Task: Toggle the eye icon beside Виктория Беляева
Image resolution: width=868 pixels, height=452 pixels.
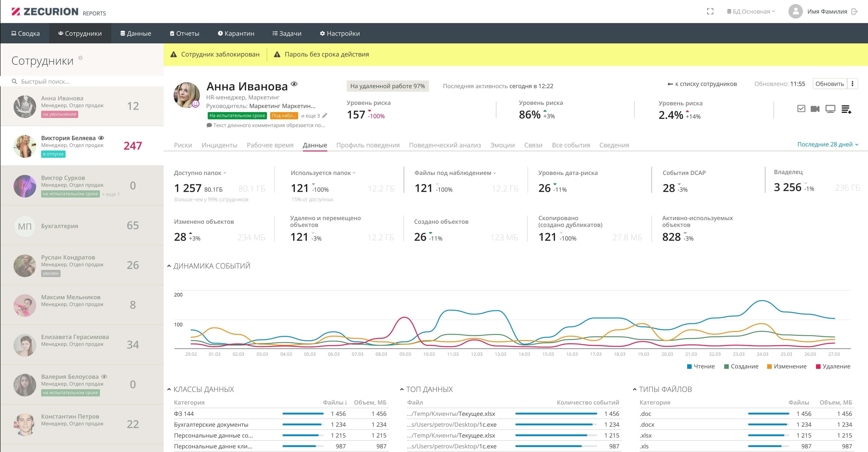Action: pyautogui.click(x=101, y=138)
